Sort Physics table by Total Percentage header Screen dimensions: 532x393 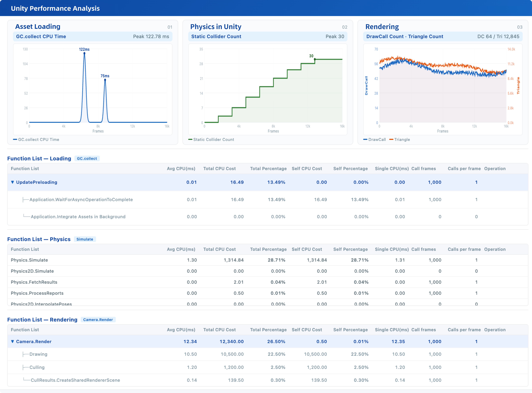(268, 249)
